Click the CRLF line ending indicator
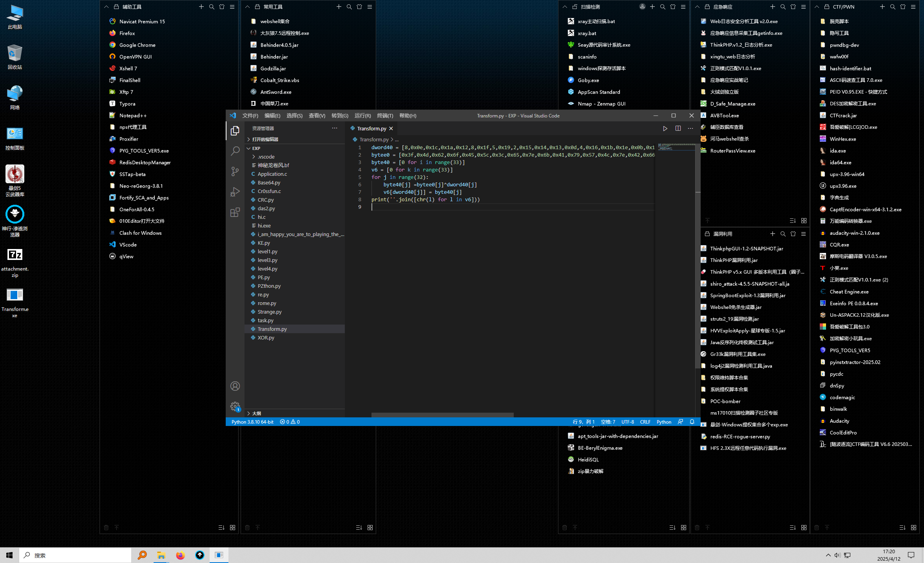The width and height of the screenshot is (924, 563). (645, 422)
